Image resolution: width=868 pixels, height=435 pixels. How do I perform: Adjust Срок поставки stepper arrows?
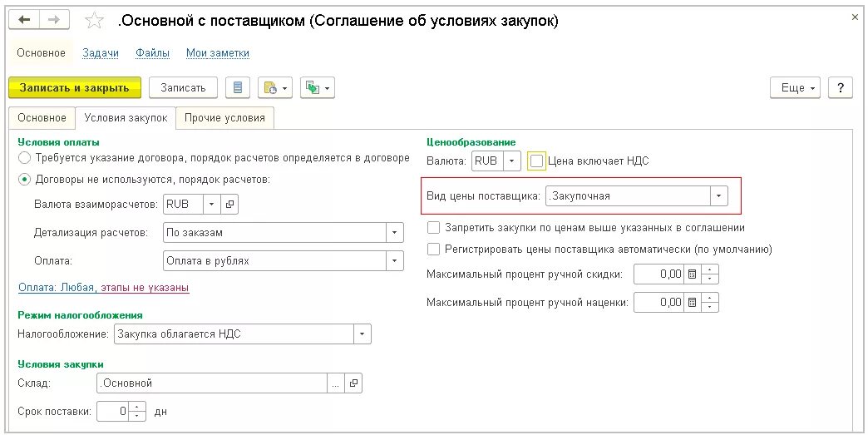(138, 411)
